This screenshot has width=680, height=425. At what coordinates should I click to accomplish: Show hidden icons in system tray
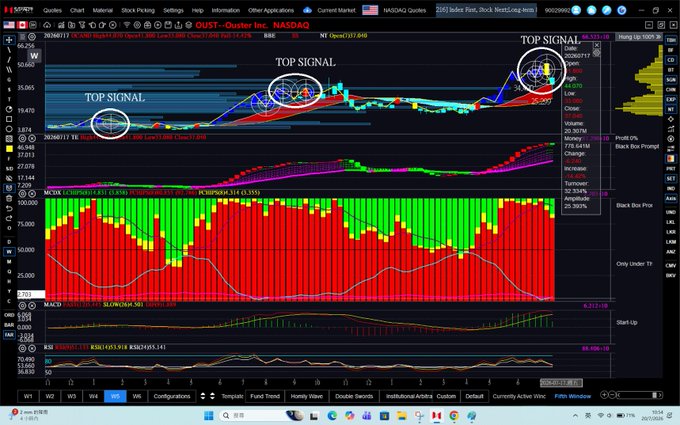[575, 415]
